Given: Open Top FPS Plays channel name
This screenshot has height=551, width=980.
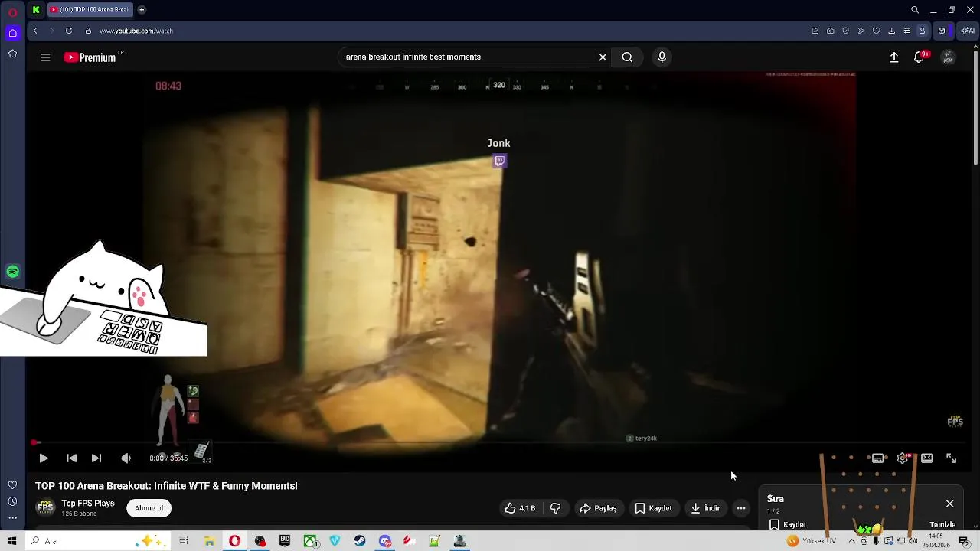Looking at the screenshot, I should (88, 504).
